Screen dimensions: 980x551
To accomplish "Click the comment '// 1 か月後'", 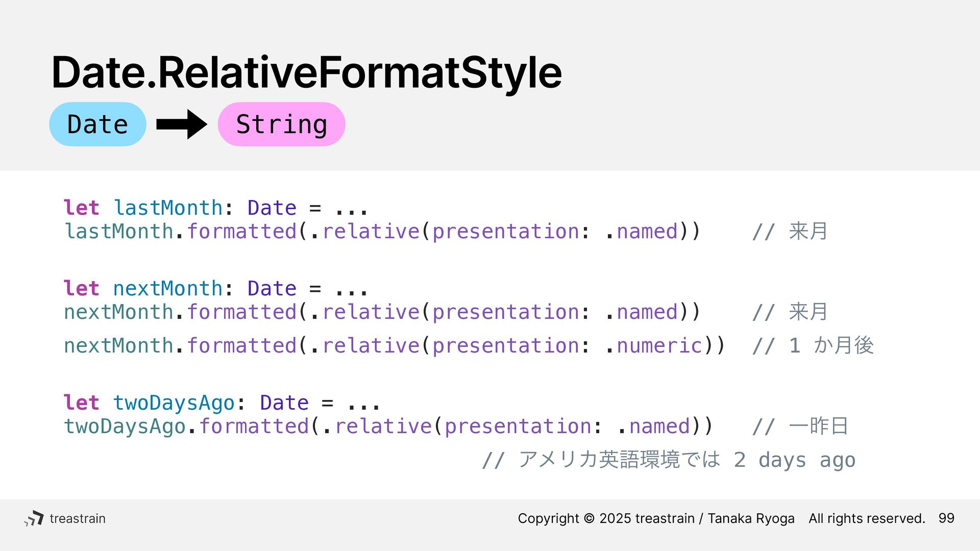I will pyautogui.click(x=813, y=346).
